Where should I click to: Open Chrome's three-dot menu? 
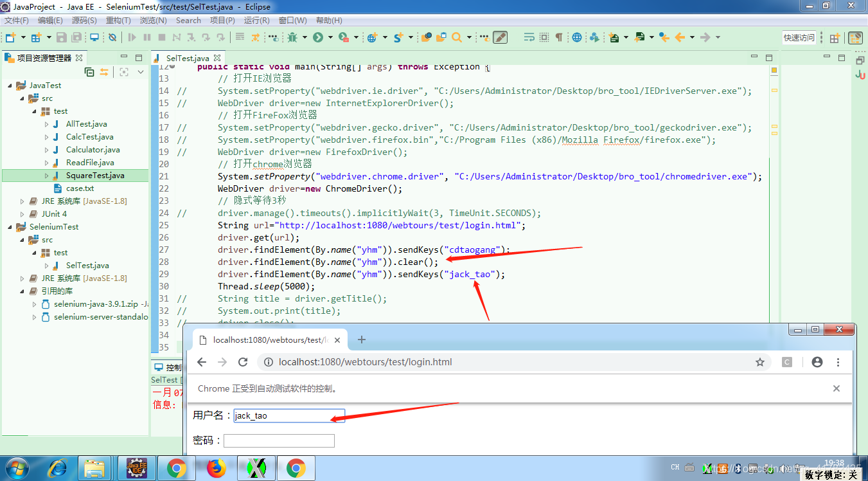tap(838, 362)
